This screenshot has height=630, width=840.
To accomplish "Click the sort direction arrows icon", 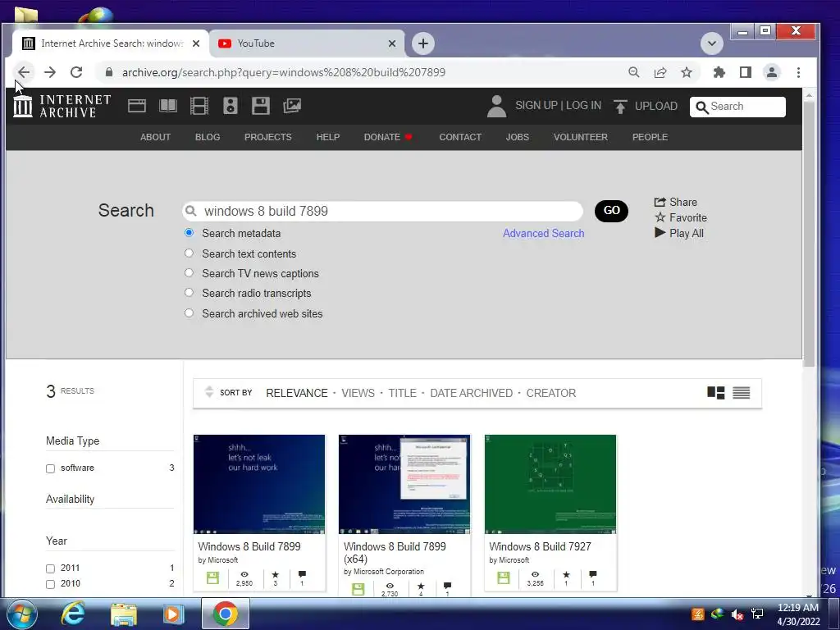I will click(209, 392).
